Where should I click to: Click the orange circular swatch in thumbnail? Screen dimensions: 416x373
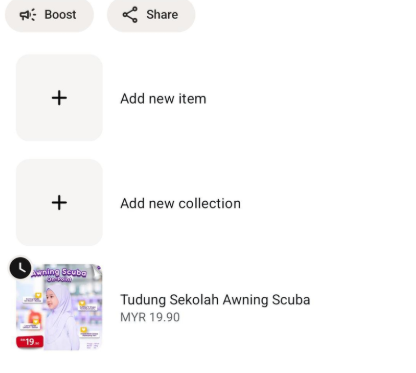coord(33,317)
